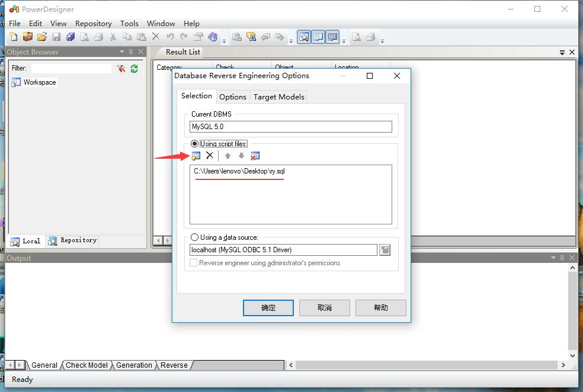Click the Save All icon
Image resolution: width=583 pixels, height=392 pixels.
pyautogui.click(x=71, y=37)
